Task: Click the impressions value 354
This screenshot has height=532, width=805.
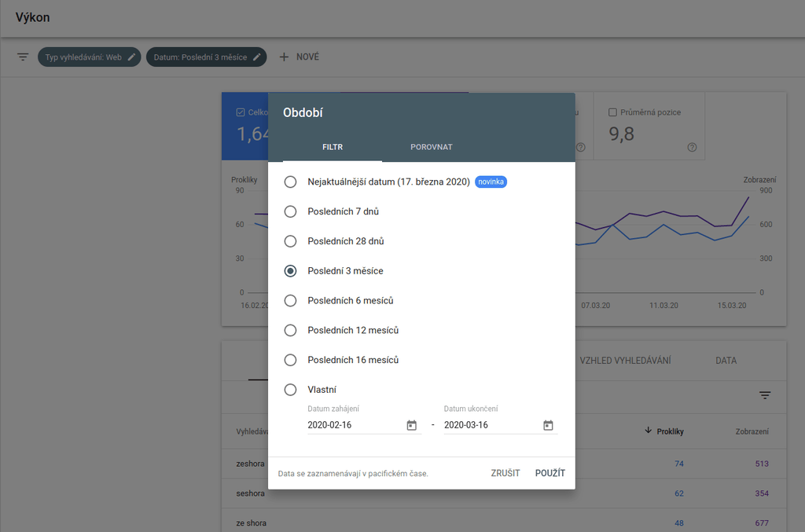Action: 762,493
